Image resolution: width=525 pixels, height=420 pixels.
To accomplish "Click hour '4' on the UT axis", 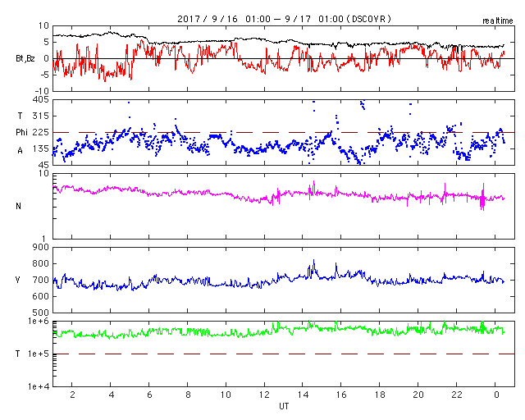I will [x=112, y=395].
